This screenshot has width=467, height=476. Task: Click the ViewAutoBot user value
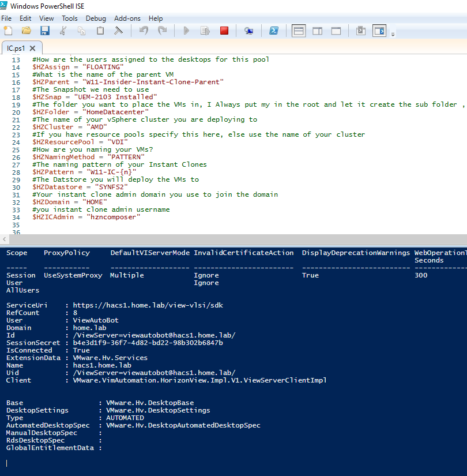96,320
